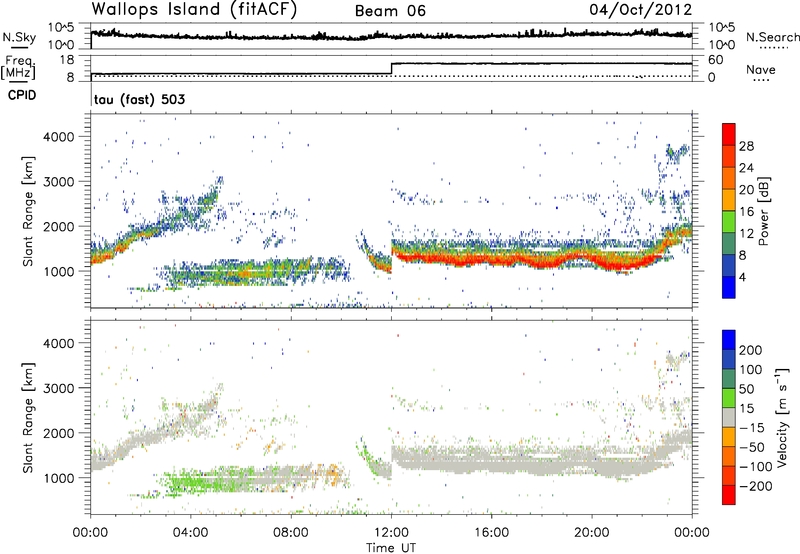Click the 'tau (fast) 503' text

coord(139,99)
